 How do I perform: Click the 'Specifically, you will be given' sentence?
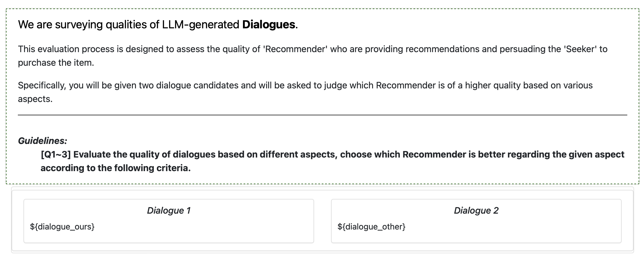113,85
